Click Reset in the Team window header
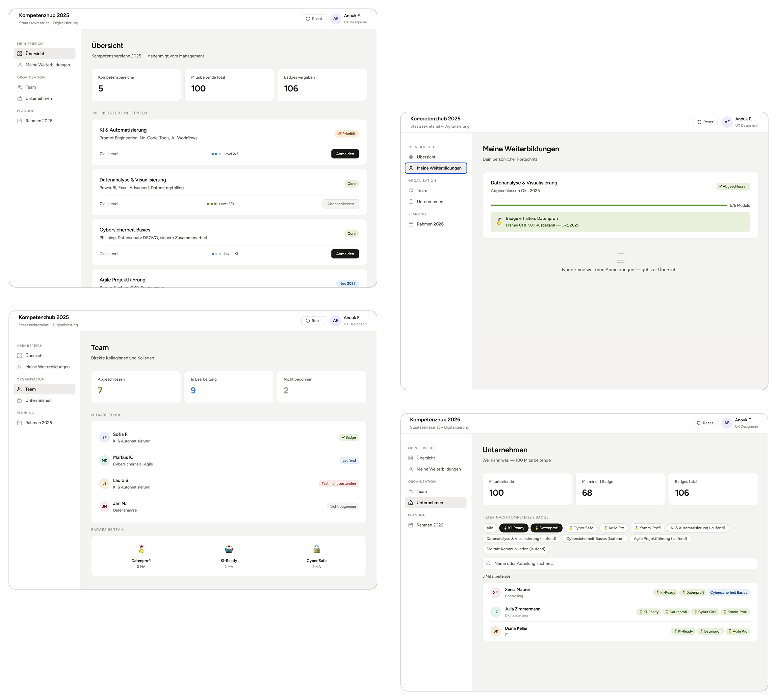This screenshot has height=700, width=777. tap(314, 321)
